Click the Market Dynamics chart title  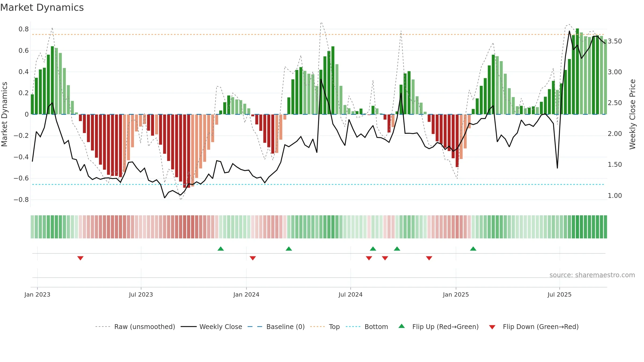tap(42, 8)
